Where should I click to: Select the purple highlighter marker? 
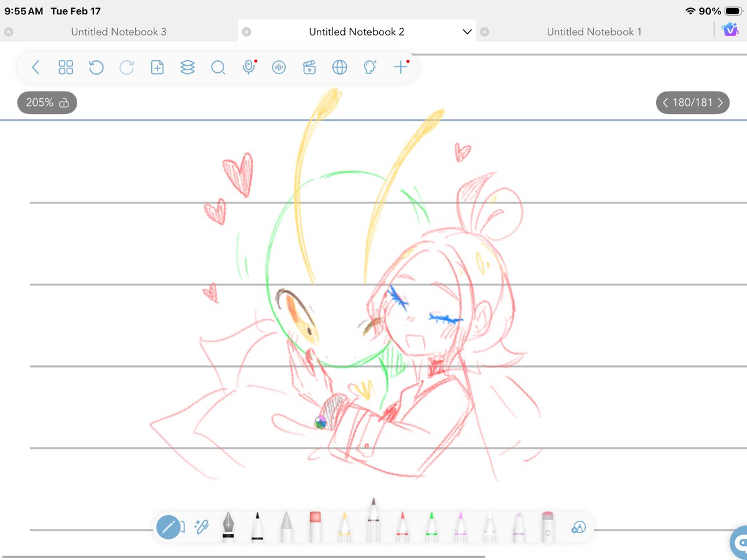click(518, 527)
